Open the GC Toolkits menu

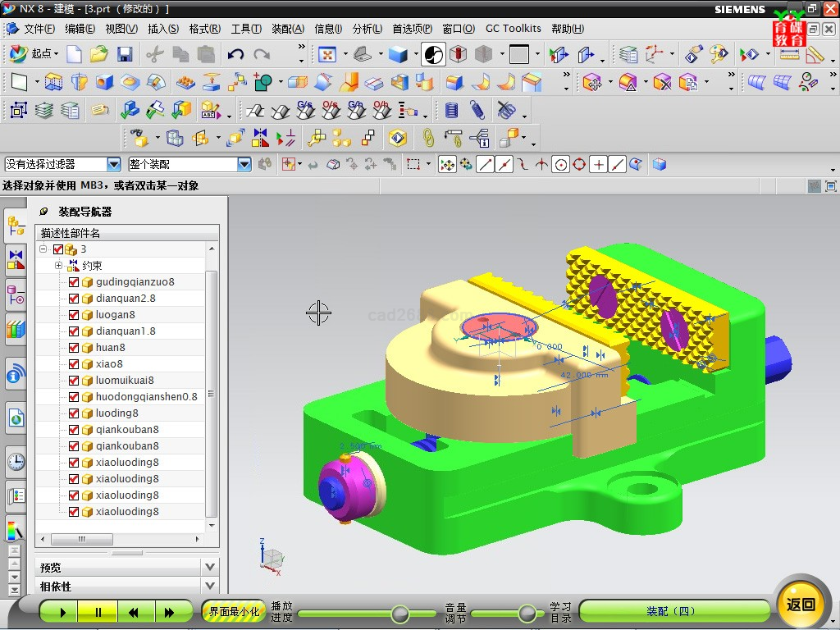pos(513,29)
